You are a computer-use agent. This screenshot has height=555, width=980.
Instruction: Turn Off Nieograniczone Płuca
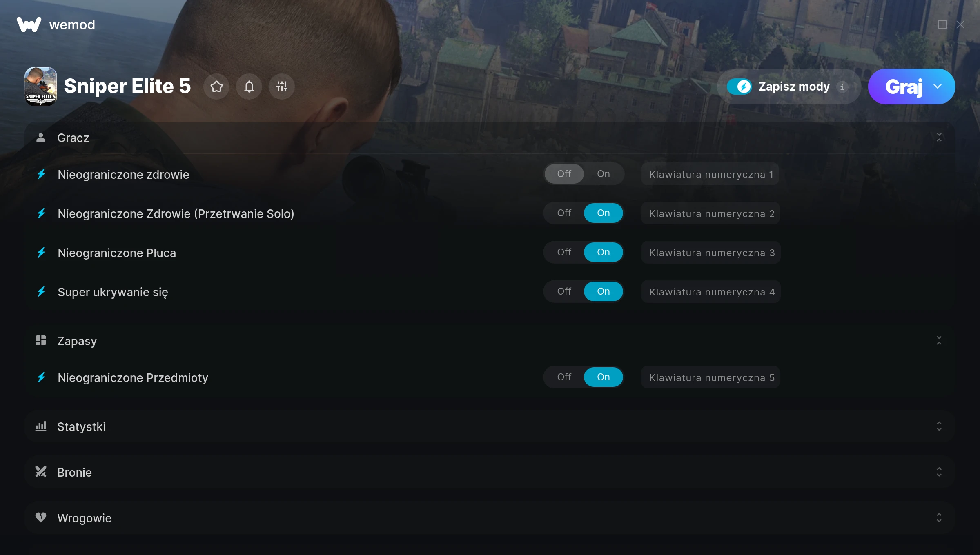pyautogui.click(x=564, y=252)
